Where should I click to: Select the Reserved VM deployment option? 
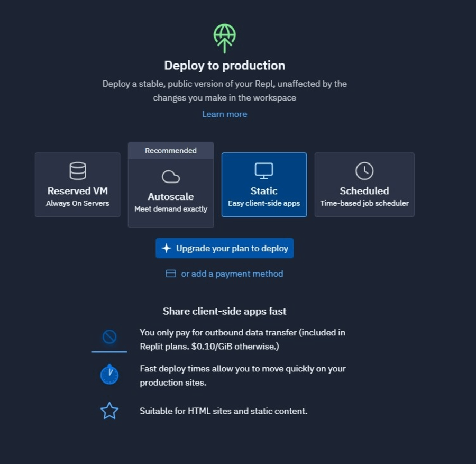click(x=77, y=185)
